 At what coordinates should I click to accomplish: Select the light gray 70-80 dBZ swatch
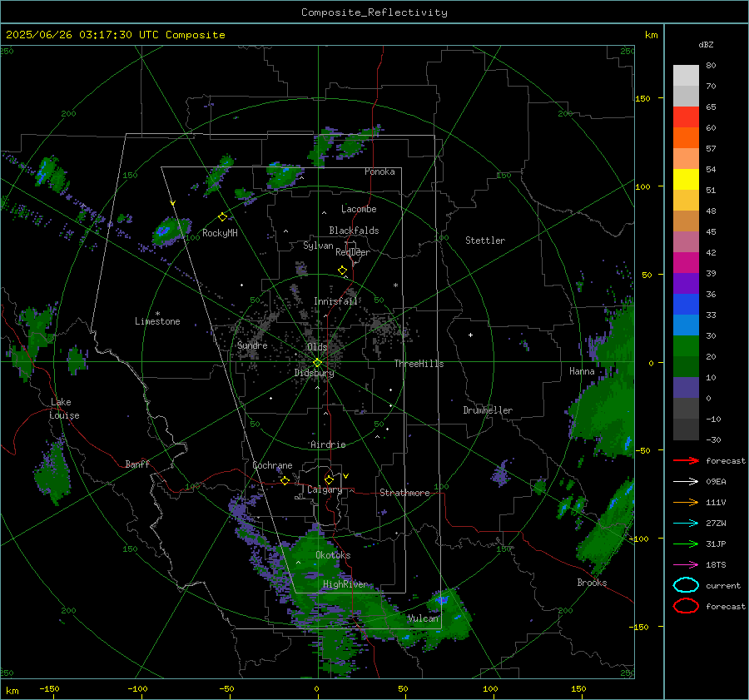(x=686, y=76)
